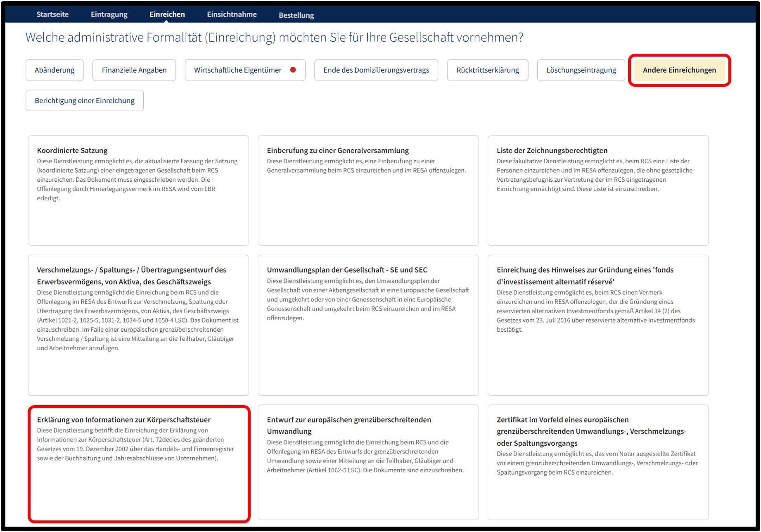Viewport: 761px width, 532px height.
Task: Select the Löschungseintragung button
Action: click(x=581, y=70)
